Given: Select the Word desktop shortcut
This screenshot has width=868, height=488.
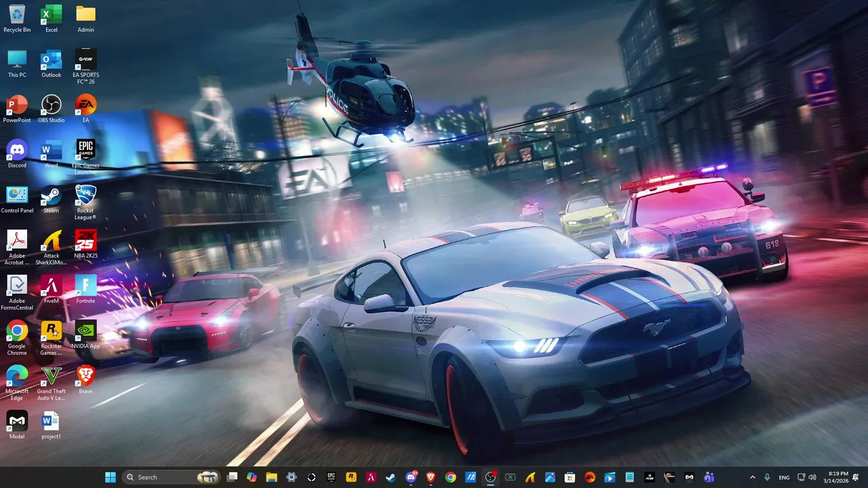Looking at the screenshot, I should click(x=52, y=154).
